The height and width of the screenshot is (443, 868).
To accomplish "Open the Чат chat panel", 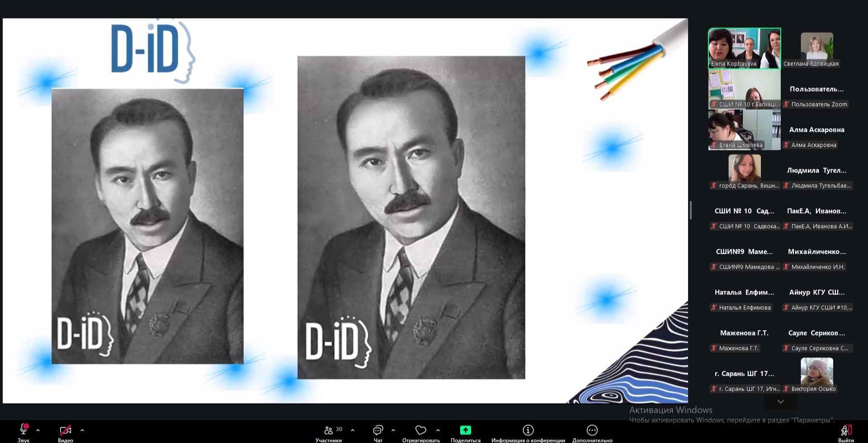I will click(378, 430).
